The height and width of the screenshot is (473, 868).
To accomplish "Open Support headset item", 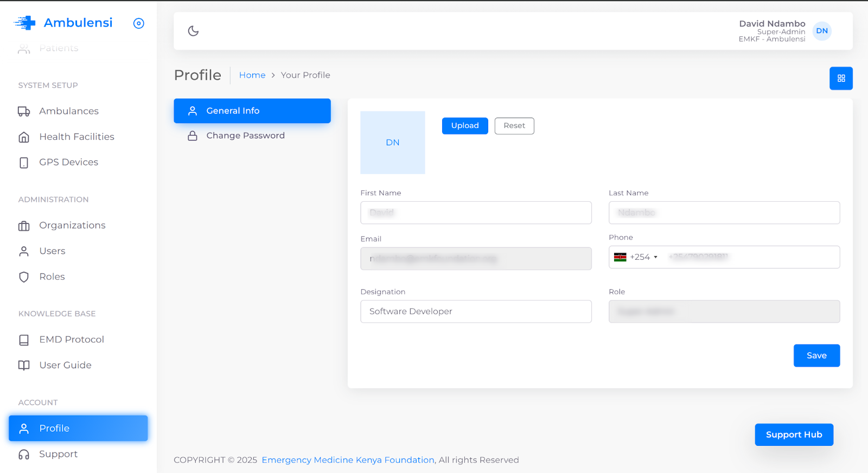I will (58, 454).
